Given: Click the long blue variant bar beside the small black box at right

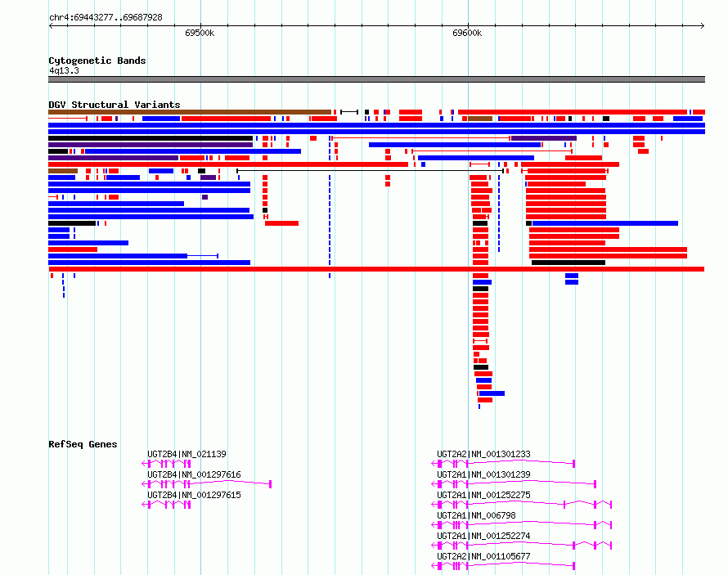Looking at the screenshot, I should coord(605,223).
